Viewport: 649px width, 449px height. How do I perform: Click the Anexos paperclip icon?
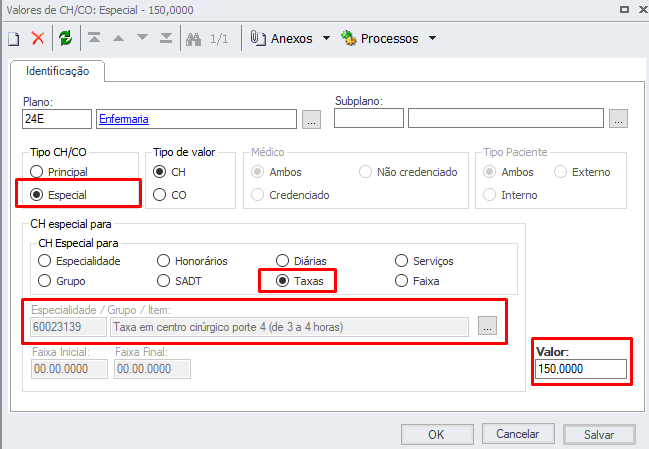click(258, 38)
